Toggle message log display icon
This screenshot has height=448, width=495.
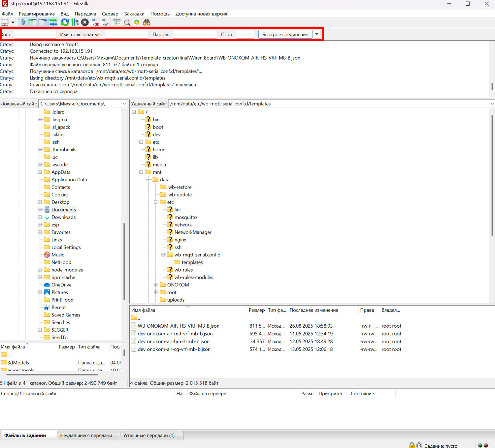tap(23, 22)
